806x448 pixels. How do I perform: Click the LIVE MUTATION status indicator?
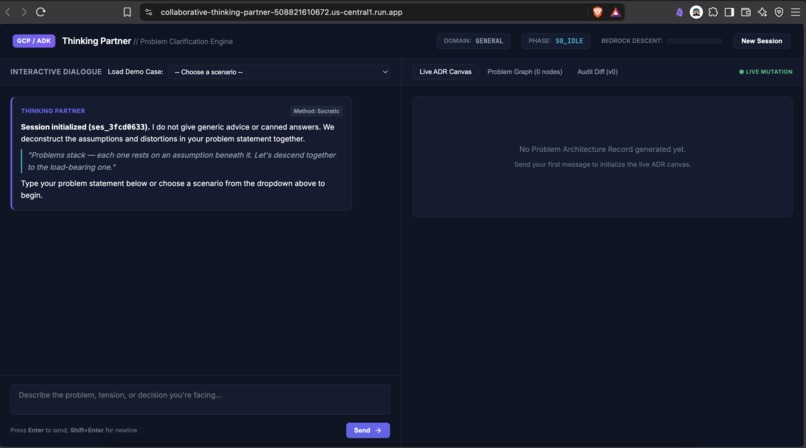click(765, 71)
